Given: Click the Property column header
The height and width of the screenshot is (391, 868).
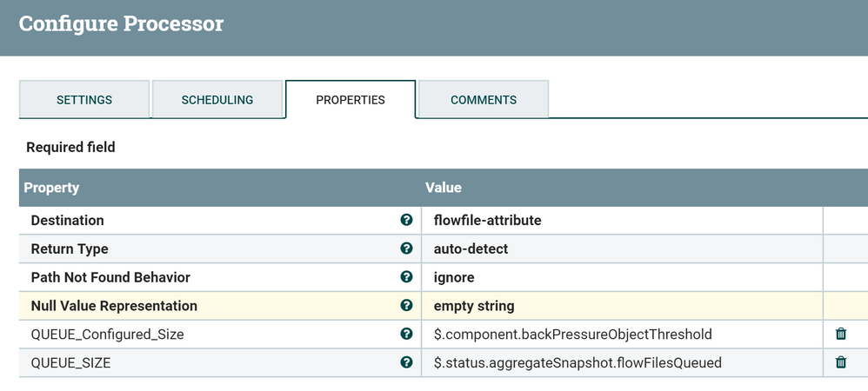Looking at the screenshot, I should click(x=51, y=188).
